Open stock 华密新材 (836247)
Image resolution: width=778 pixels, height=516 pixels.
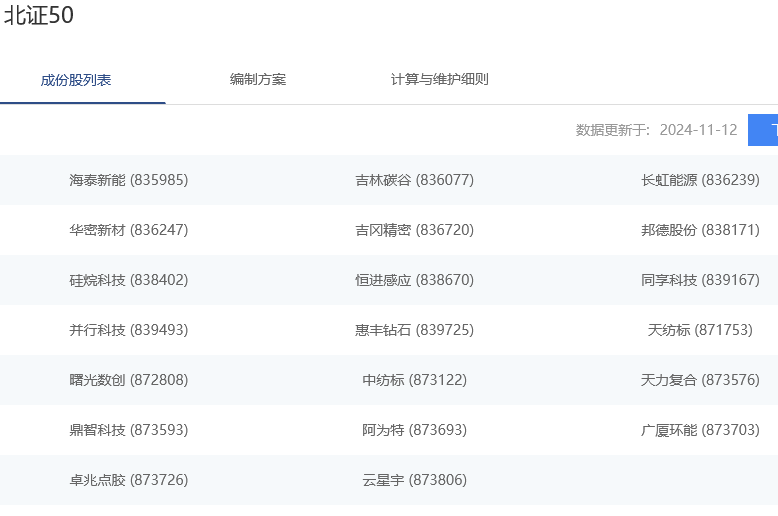point(129,230)
